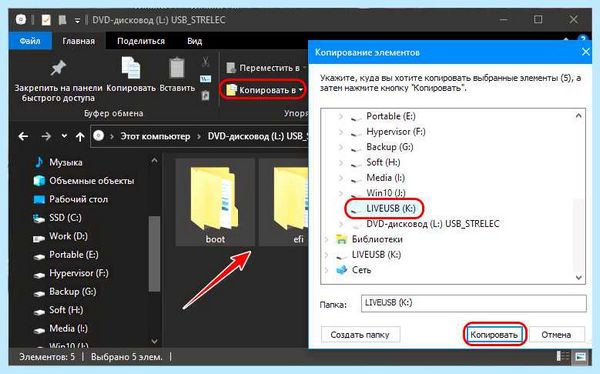Click the Отмена button
Screen dimensions: 600x374
(556, 335)
